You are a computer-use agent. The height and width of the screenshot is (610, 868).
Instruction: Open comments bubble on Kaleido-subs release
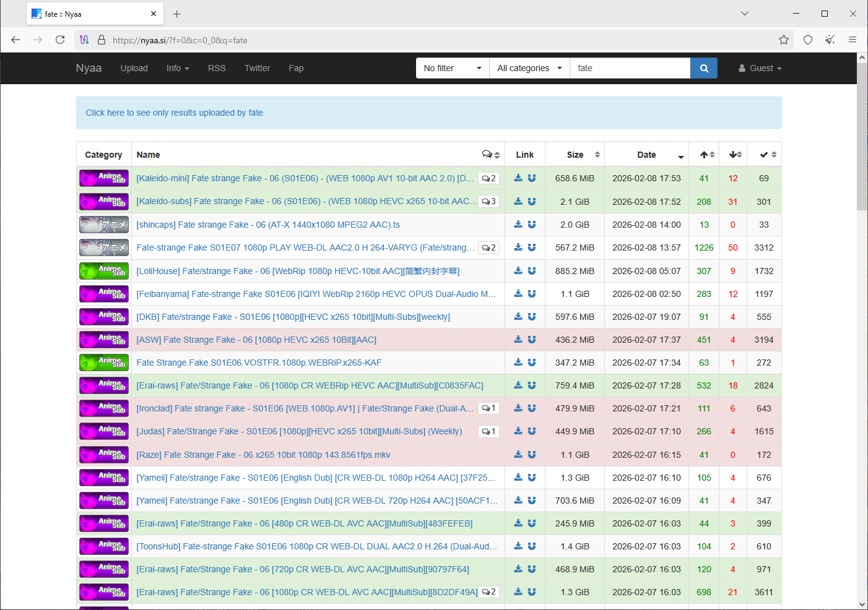488,202
